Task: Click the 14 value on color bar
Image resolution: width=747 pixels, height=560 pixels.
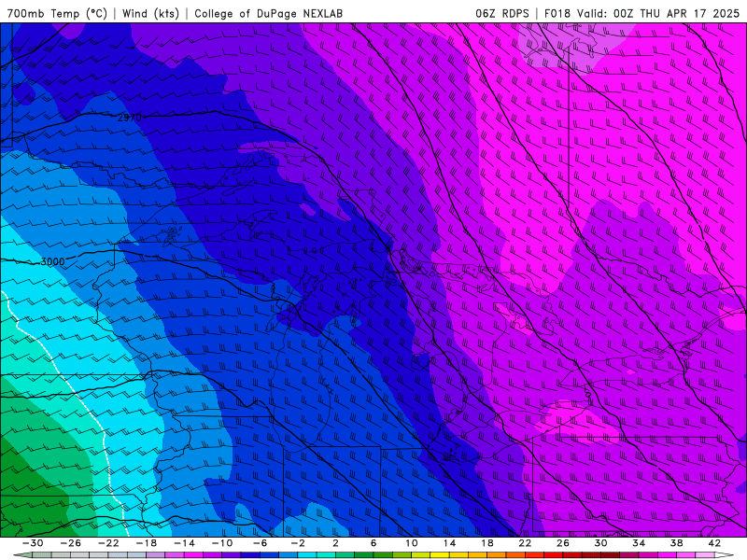Action: point(449,543)
